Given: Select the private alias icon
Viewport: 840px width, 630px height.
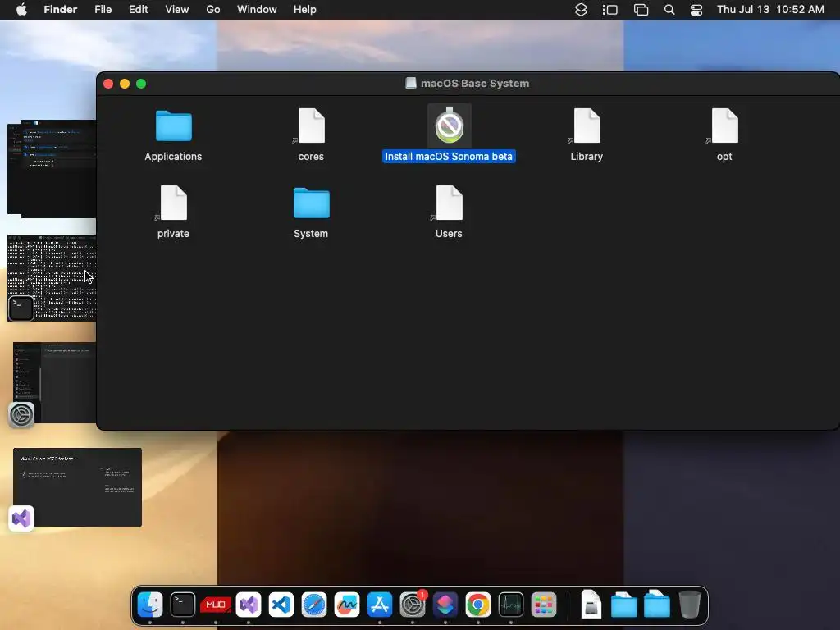Looking at the screenshot, I should pyautogui.click(x=173, y=203).
